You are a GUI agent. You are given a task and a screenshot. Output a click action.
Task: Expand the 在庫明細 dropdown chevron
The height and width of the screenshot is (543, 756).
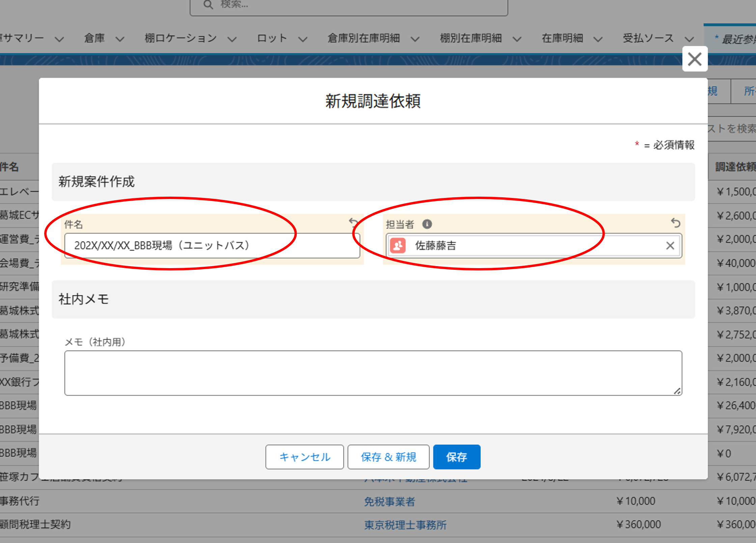click(598, 39)
